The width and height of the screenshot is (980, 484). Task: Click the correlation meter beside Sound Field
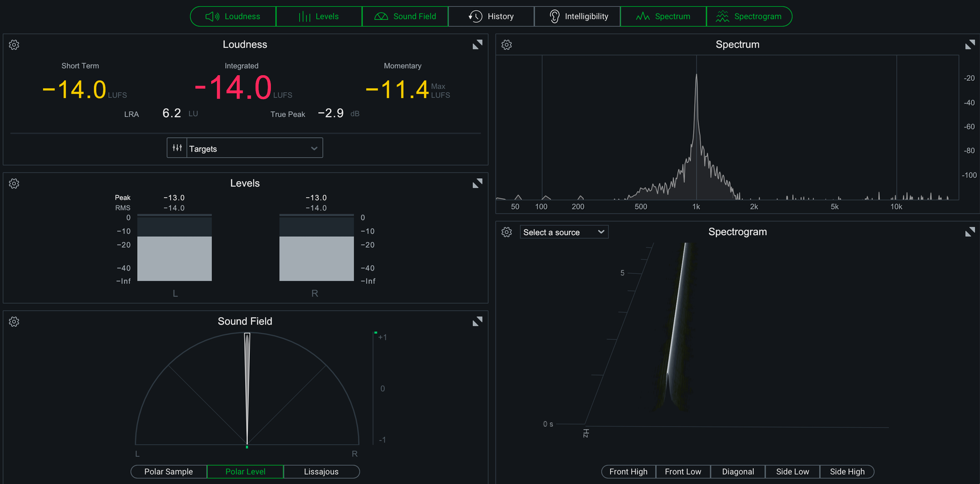coord(374,388)
